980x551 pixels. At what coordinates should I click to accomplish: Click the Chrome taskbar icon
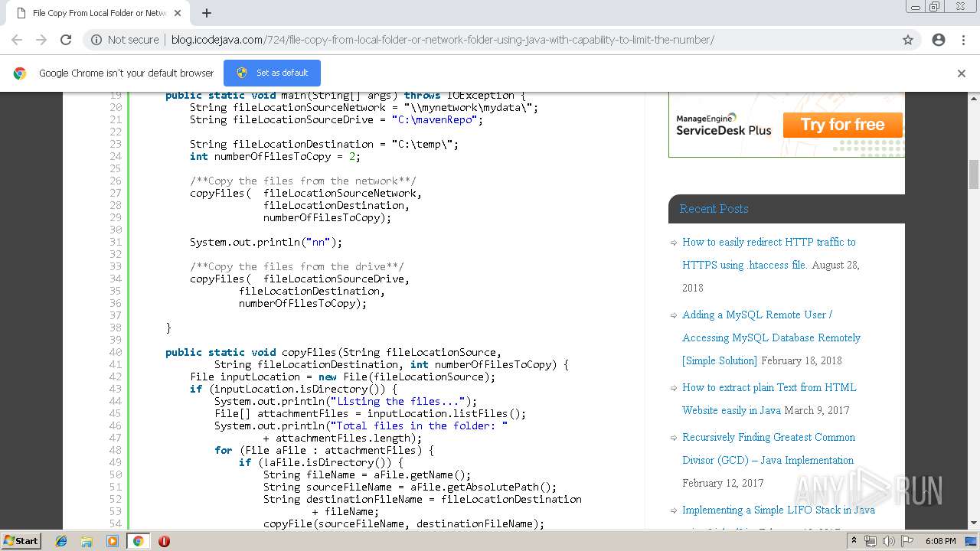tap(138, 541)
